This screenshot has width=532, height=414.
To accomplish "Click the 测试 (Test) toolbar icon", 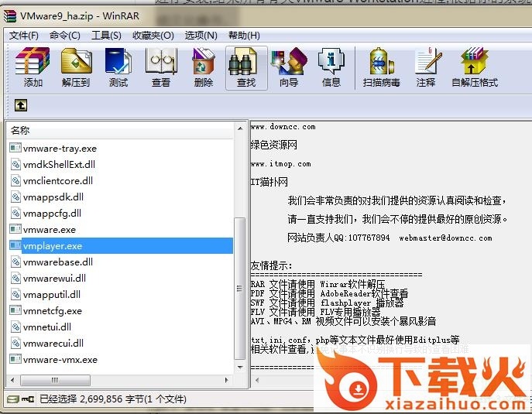I will tap(118, 67).
